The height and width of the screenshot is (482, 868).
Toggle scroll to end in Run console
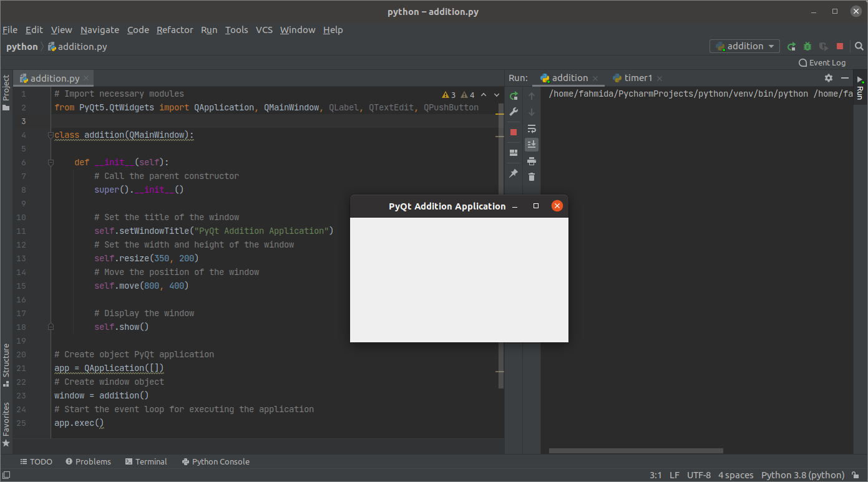[x=532, y=145]
